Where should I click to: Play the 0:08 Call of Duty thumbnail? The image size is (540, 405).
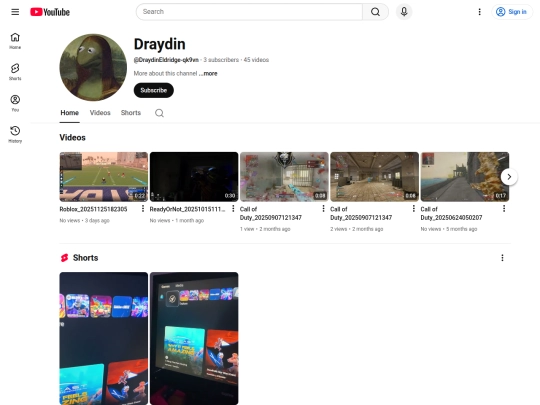pyautogui.click(x=284, y=177)
